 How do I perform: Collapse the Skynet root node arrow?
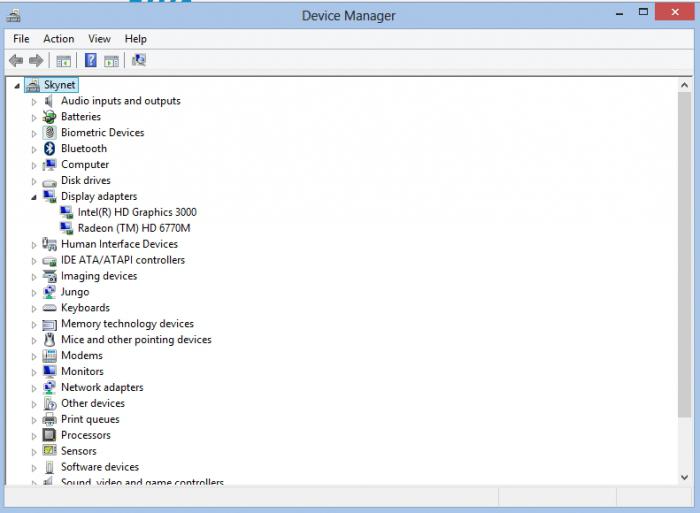(17, 85)
